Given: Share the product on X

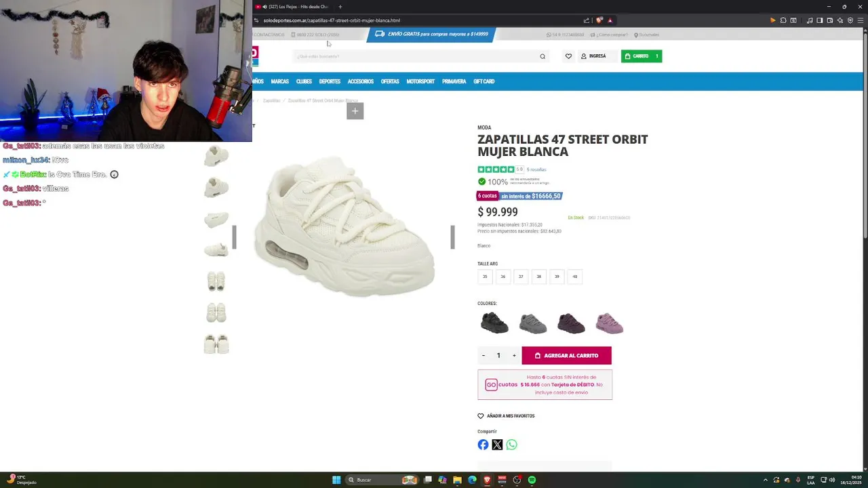Looking at the screenshot, I should click(497, 445).
